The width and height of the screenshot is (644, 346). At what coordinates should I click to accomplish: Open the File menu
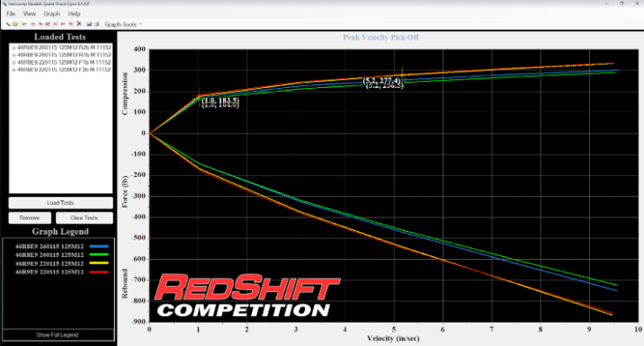click(11, 13)
